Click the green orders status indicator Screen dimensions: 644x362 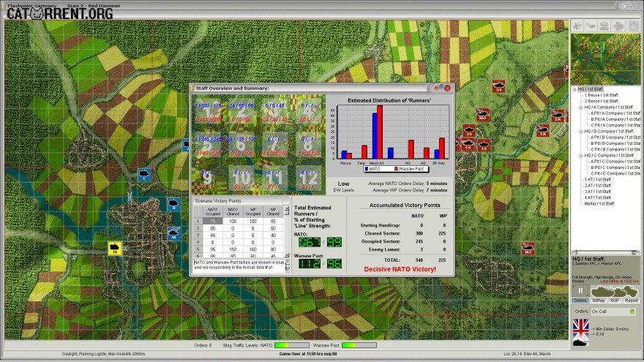[632, 312]
